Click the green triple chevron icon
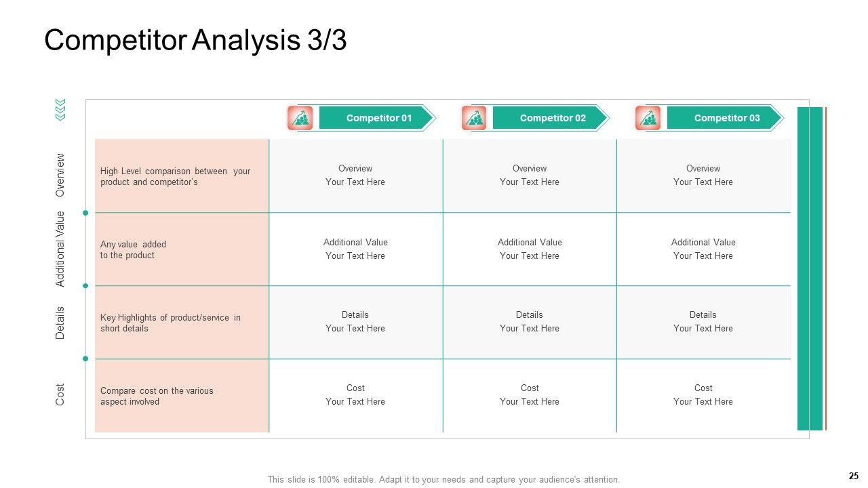Image resolution: width=868 pixels, height=488 pixels. tap(60, 110)
